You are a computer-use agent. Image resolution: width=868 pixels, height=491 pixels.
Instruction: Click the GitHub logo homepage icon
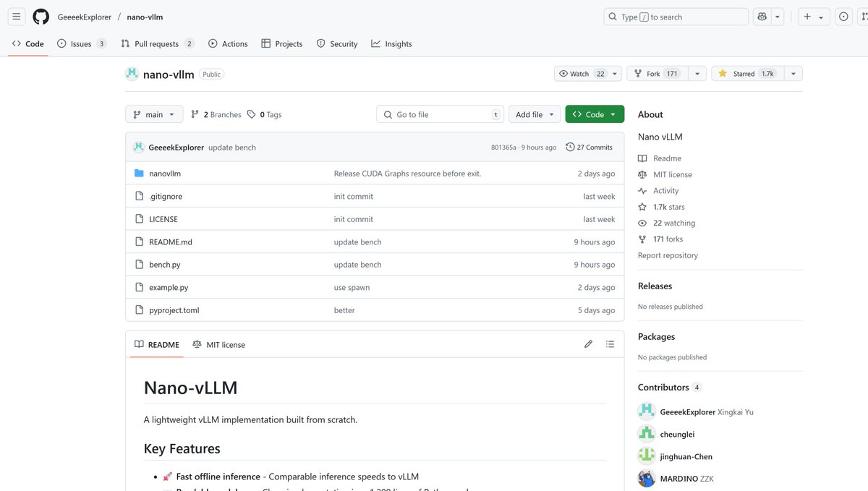coord(41,17)
